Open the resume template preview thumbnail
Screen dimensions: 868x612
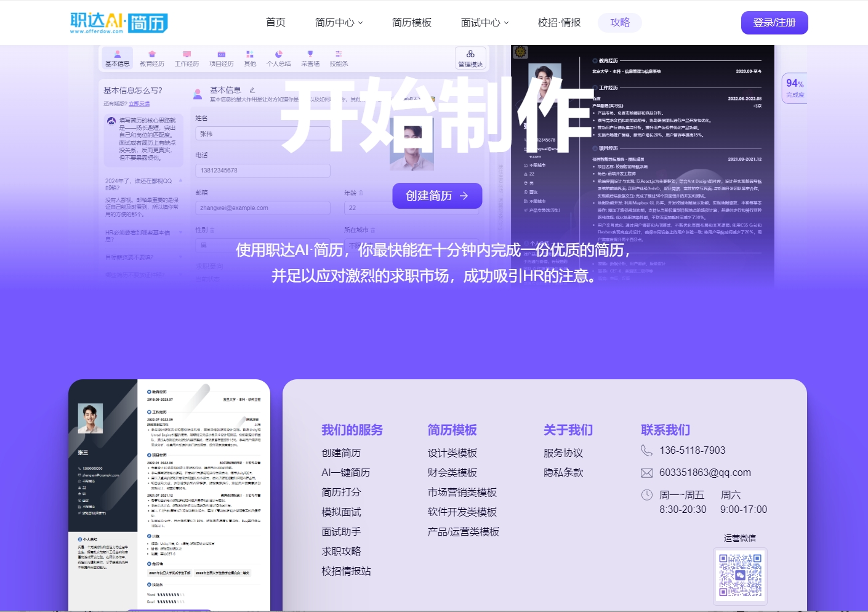coord(169,495)
